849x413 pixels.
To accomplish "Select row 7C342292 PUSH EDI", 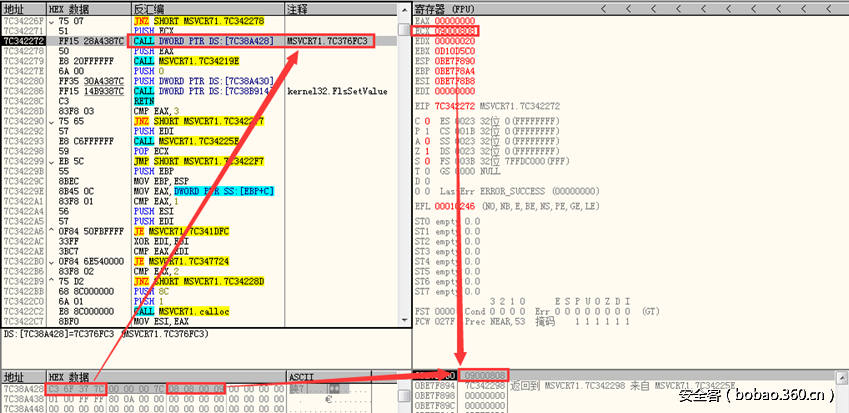I will (x=198, y=131).
